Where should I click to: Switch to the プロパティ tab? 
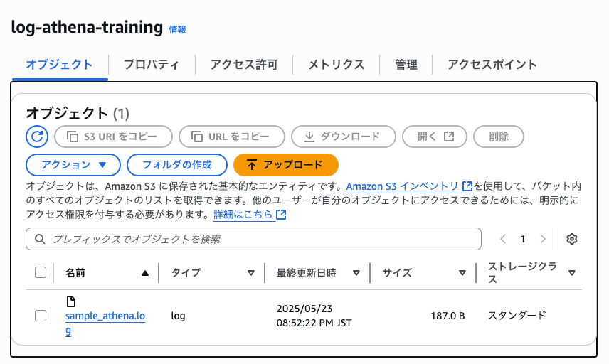(152, 65)
